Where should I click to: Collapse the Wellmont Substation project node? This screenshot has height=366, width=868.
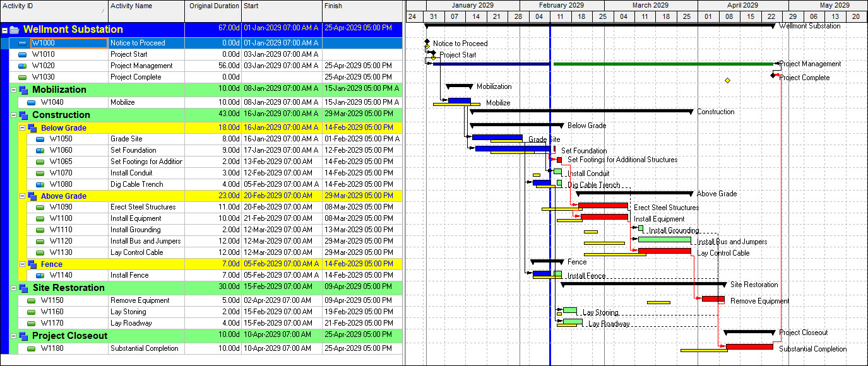pos(4,30)
